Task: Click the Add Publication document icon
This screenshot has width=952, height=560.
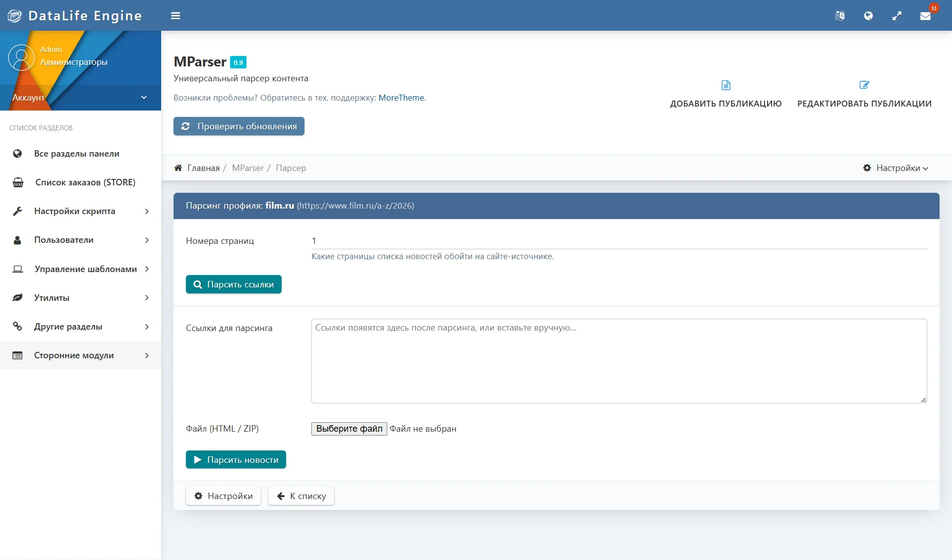Action: pyautogui.click(x=726, y=85)
